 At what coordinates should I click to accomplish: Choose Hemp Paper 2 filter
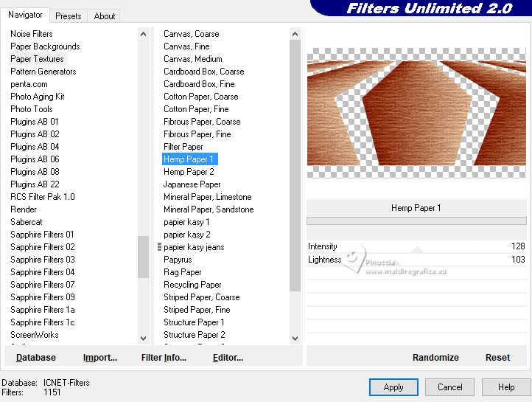click(x=189, y=172)
